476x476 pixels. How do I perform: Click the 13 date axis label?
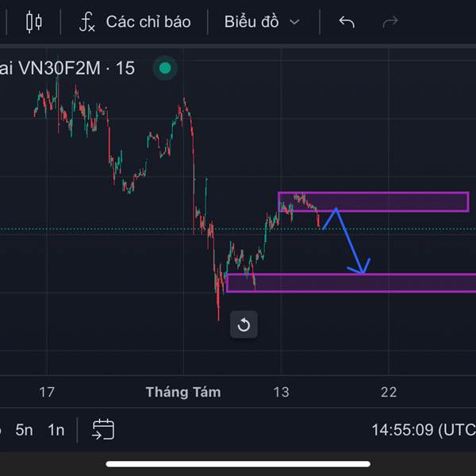point(281,392)
